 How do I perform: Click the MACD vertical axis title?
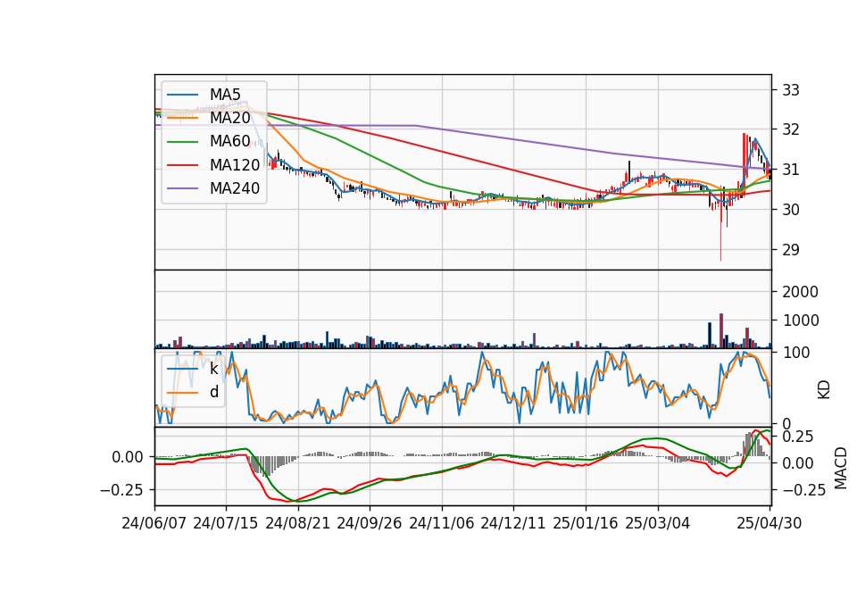click(x=841, y=469)
